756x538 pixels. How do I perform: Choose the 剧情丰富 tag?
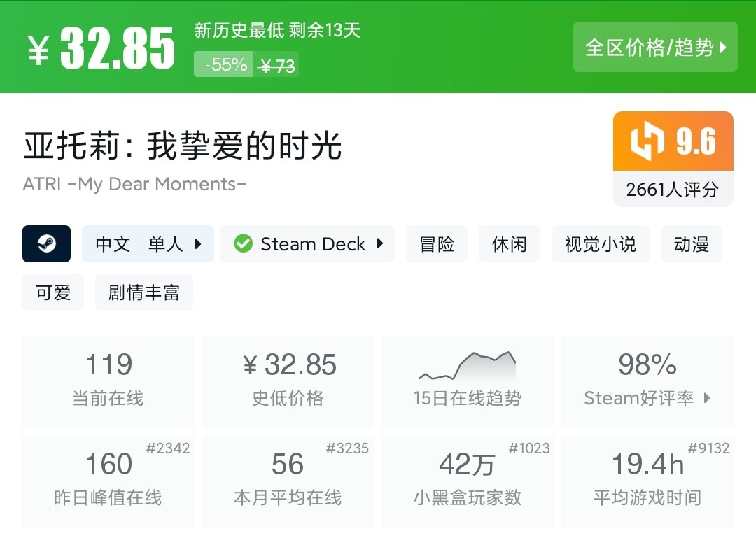pyautogui.click(x=143, y=292)
